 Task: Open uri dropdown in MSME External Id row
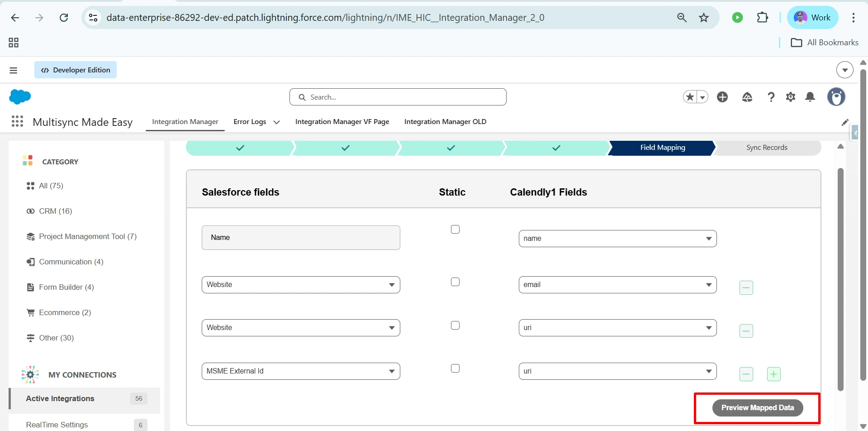tap(617, 371)
